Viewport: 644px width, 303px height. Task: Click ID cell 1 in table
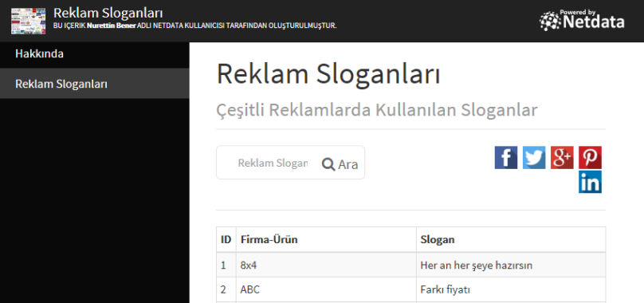(226, 265)
